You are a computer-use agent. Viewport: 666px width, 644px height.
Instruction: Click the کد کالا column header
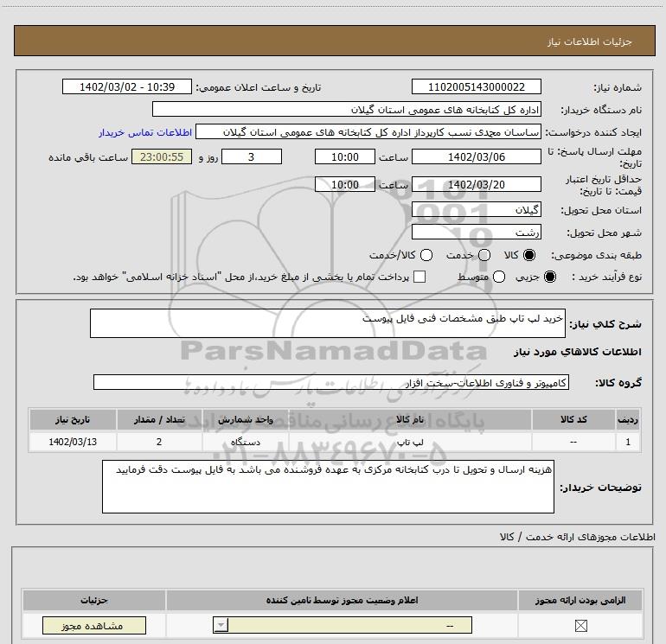573,419
